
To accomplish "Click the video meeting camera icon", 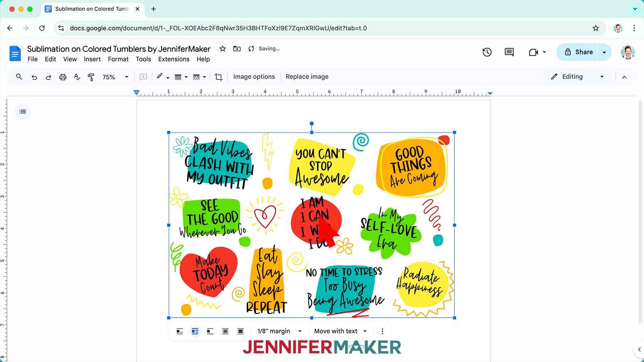I will click(x=533, y=52).
